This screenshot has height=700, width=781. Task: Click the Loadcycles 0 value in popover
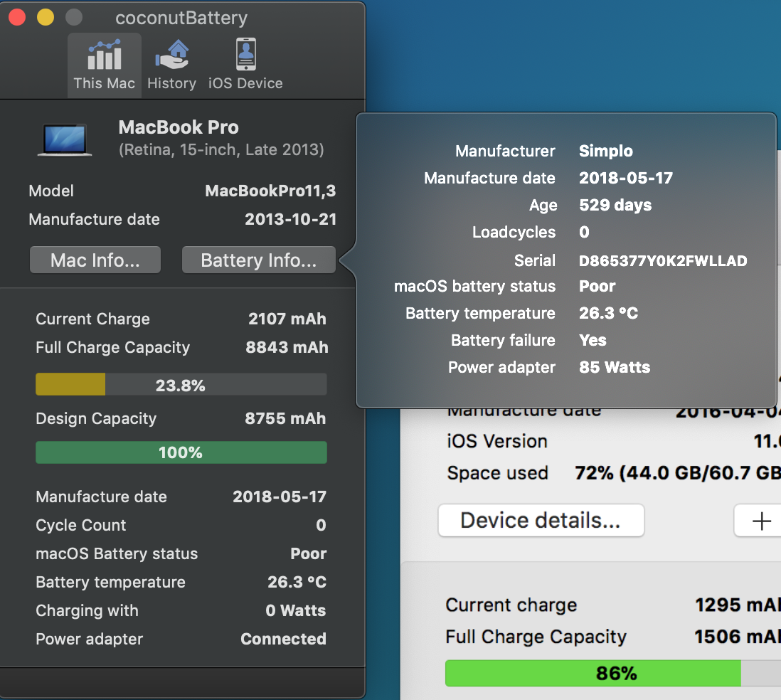click(x=584, y=232)
